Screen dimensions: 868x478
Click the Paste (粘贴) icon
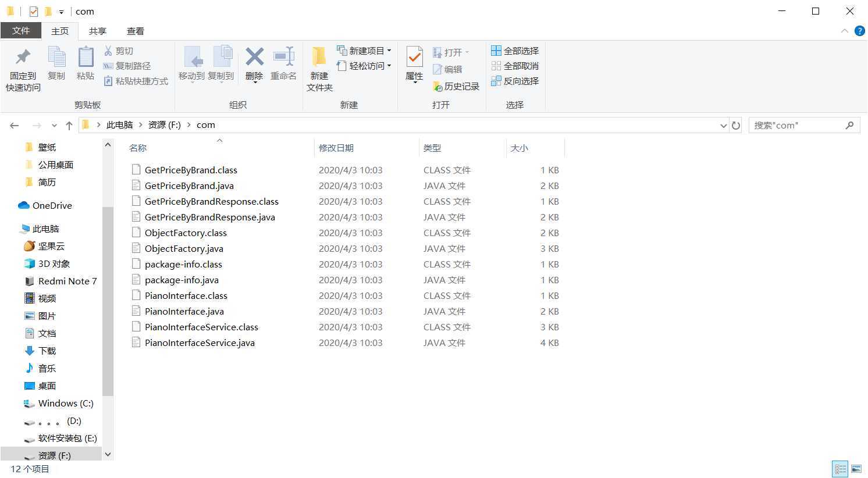tap(86, 58)
